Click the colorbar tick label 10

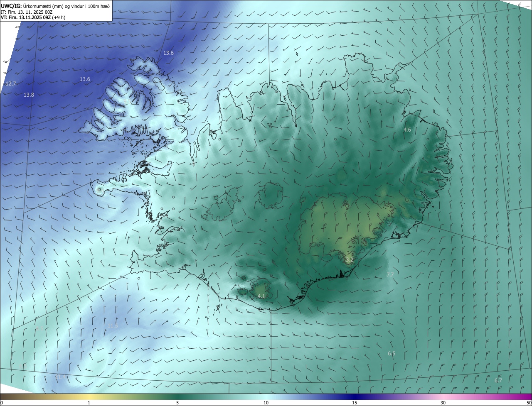[266, 403]
